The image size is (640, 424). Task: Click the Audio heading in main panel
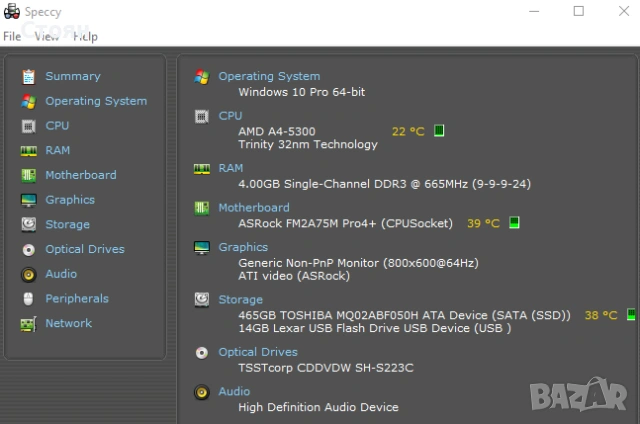[x=234, y=391]
